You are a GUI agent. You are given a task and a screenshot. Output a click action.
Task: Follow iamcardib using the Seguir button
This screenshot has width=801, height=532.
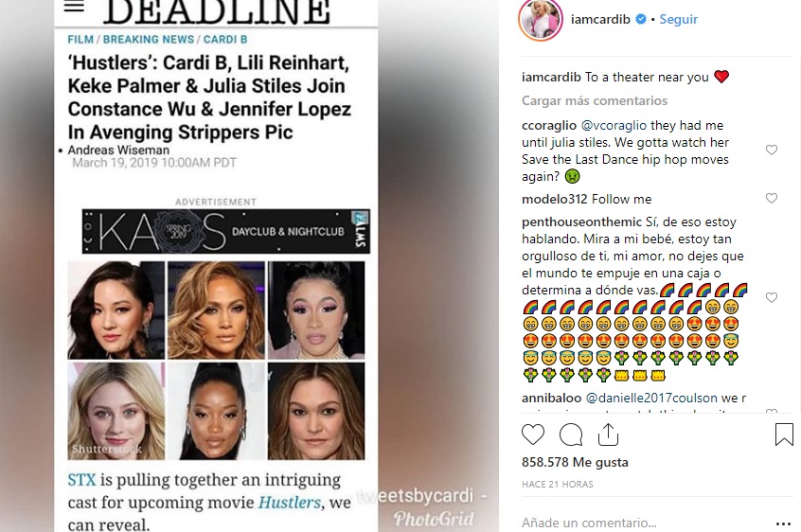(x=679, y=19)
